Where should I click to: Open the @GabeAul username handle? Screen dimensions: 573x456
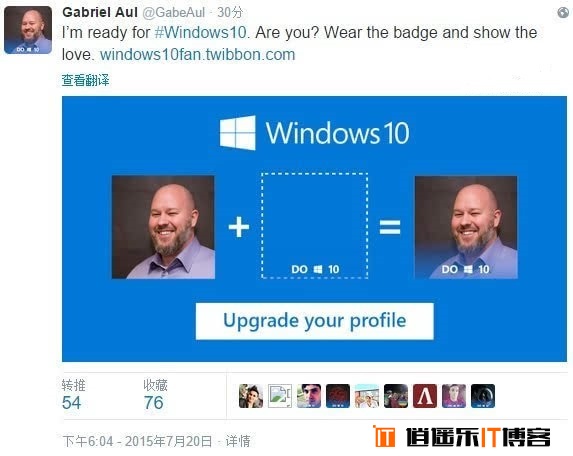[174, 13]
